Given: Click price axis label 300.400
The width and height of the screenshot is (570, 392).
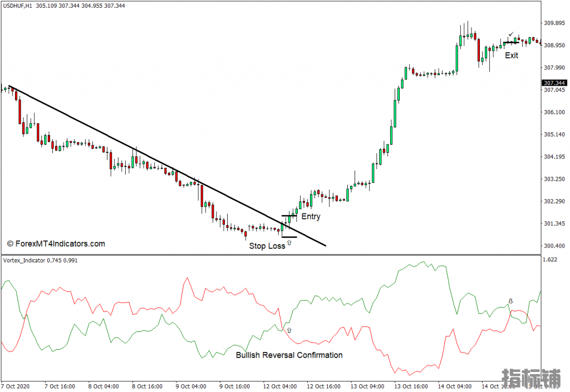Looking at the screenshot, I should pyautogui.click(x=554, y=246).
